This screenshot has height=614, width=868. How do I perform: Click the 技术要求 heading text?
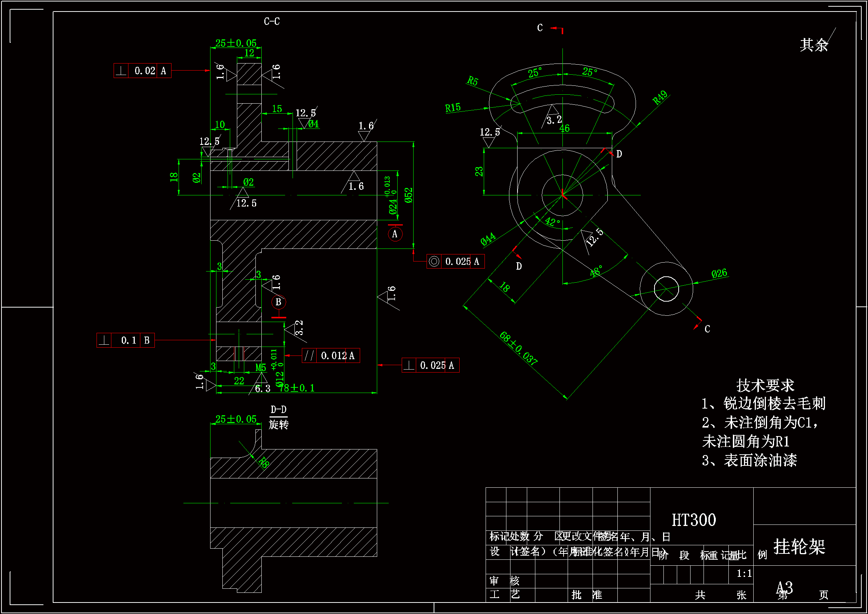[765, 386]
